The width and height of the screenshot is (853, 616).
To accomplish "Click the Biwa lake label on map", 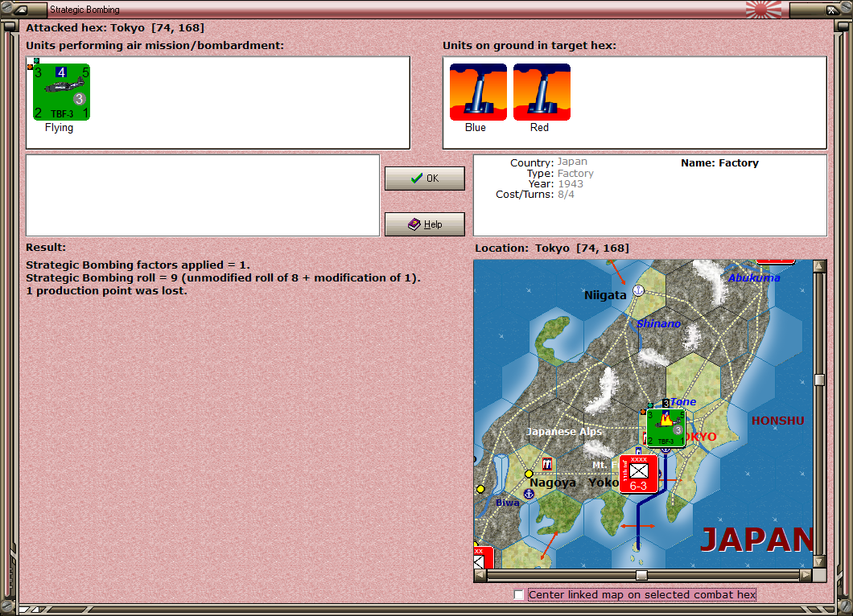I will point(508,503).
